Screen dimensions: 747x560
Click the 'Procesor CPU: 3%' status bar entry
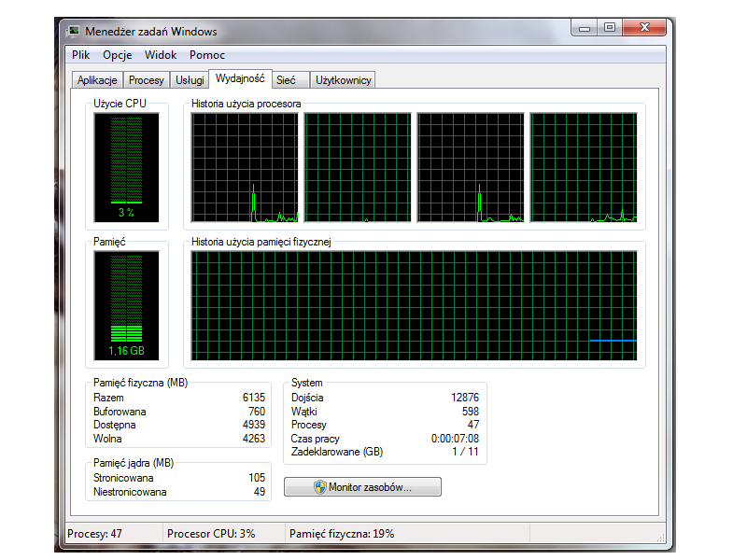click(211, 534)
